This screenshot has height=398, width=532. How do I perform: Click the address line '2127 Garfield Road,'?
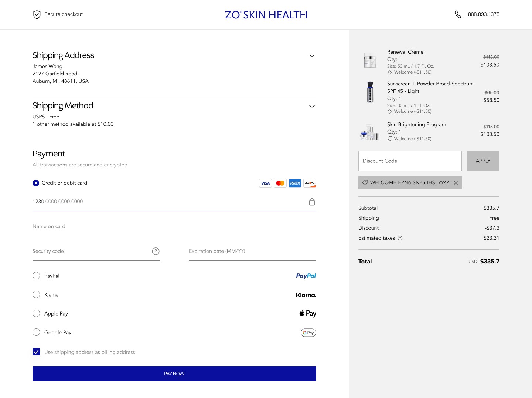(56, 74)
